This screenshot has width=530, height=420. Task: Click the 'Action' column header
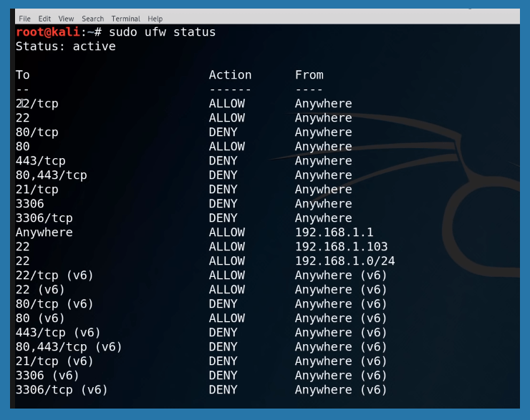[x=230, y=74]
